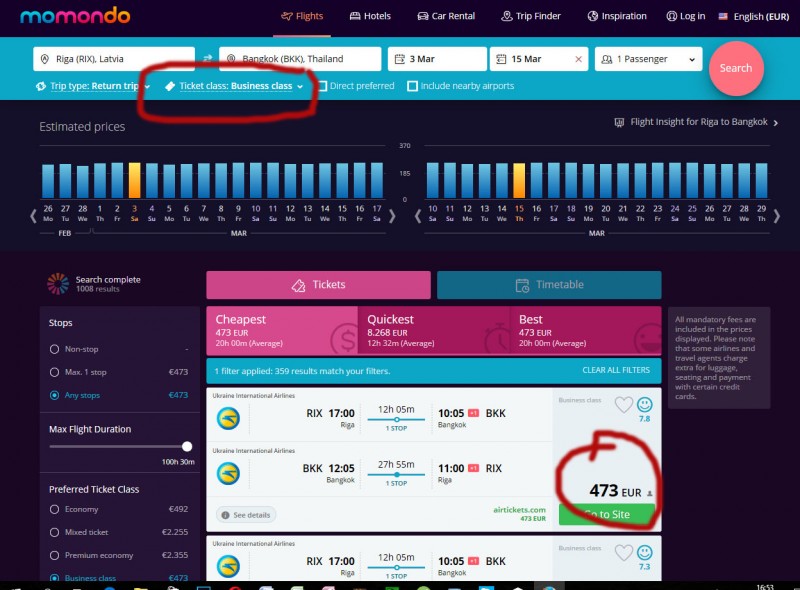Toggle Direct preferred checkbox

click(322, 86)
